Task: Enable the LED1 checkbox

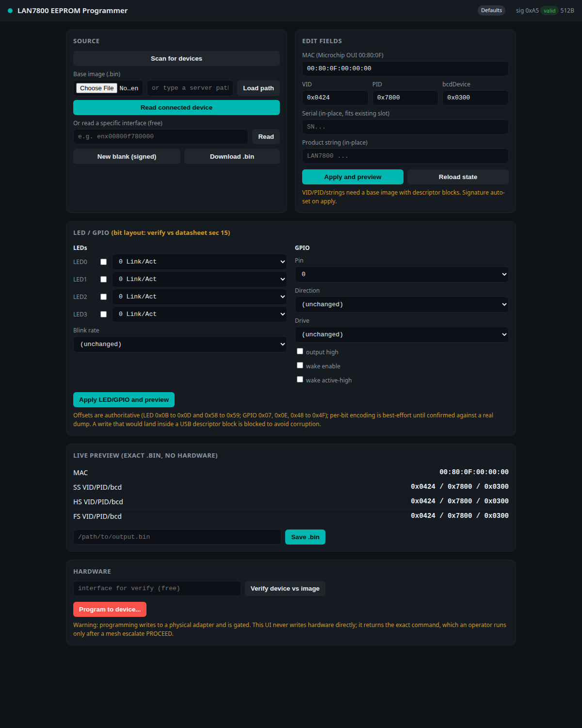Action: 103,279
